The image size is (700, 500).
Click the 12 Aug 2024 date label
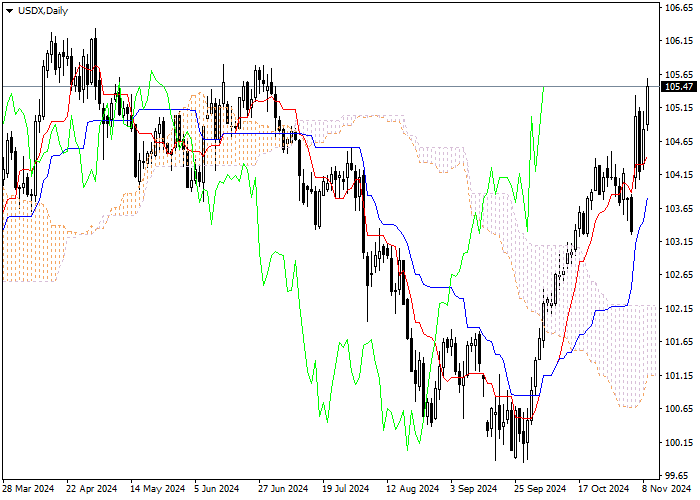pyautogui.click(x=412, y=489)
